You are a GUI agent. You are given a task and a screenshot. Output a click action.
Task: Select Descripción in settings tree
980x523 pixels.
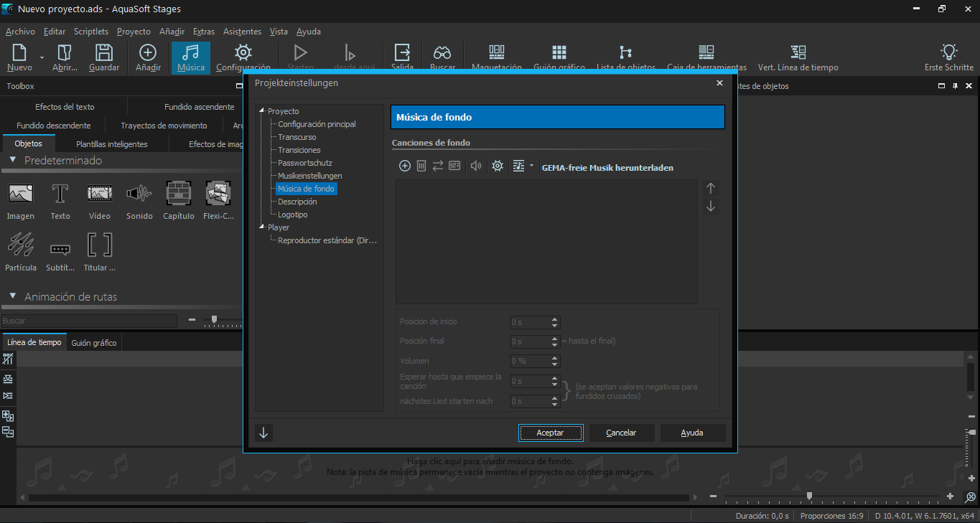pos(297,202)
